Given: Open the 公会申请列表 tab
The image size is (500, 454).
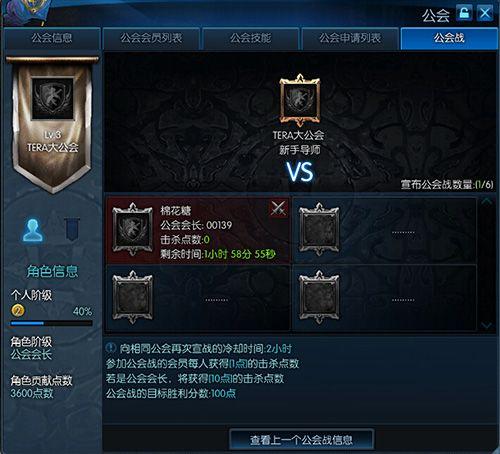Looking at the screenshot, I should [350, 38].
